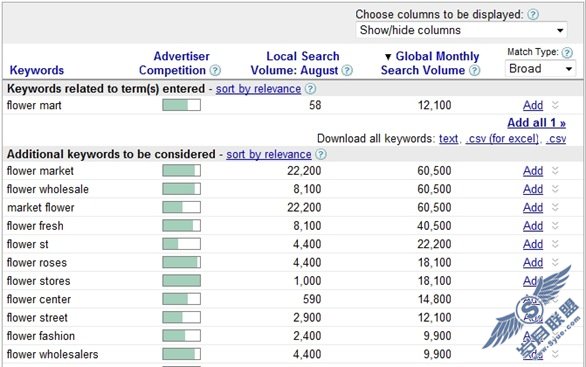This screenshot has width=586, height=367.
Task: Select the flower fashion keyword text
Action: coord(41,336)
